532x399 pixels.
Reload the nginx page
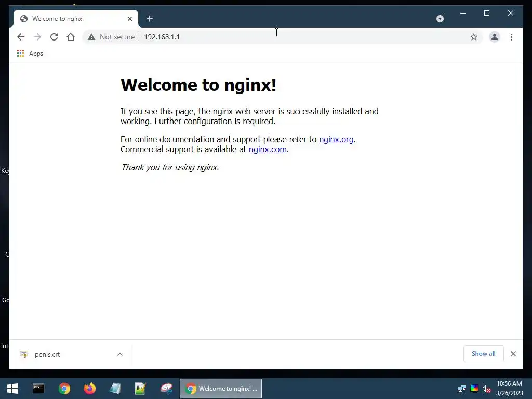pyautogui.click(x=54, y=37)
